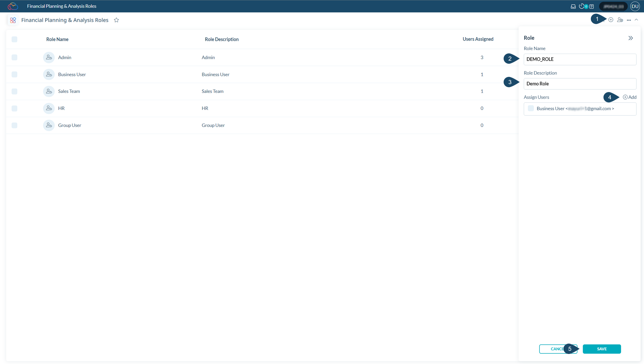
Task: Star Financial Planning & Analysis Roles as favorite
Action: pyautogui.click(x=117, y=20)
